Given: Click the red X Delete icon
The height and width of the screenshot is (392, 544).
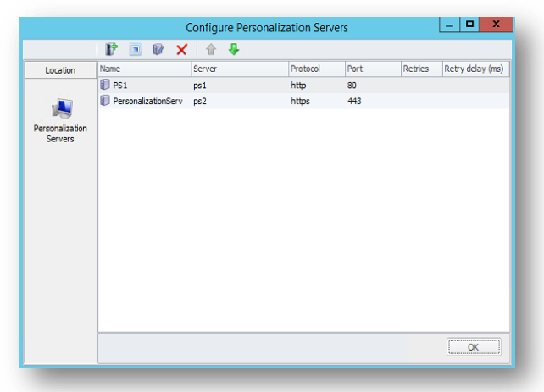Looking at the screenshot, I should [181, 50].
